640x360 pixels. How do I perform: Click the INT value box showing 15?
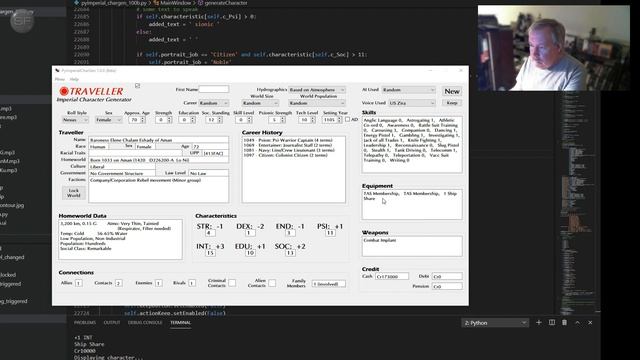[x=210, y=253]
